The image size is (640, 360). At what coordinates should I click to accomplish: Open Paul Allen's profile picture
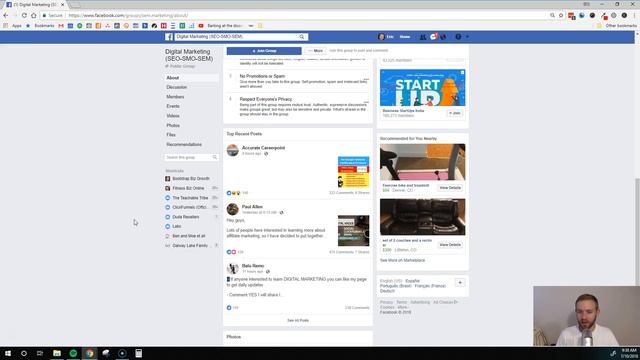point(233,209)
